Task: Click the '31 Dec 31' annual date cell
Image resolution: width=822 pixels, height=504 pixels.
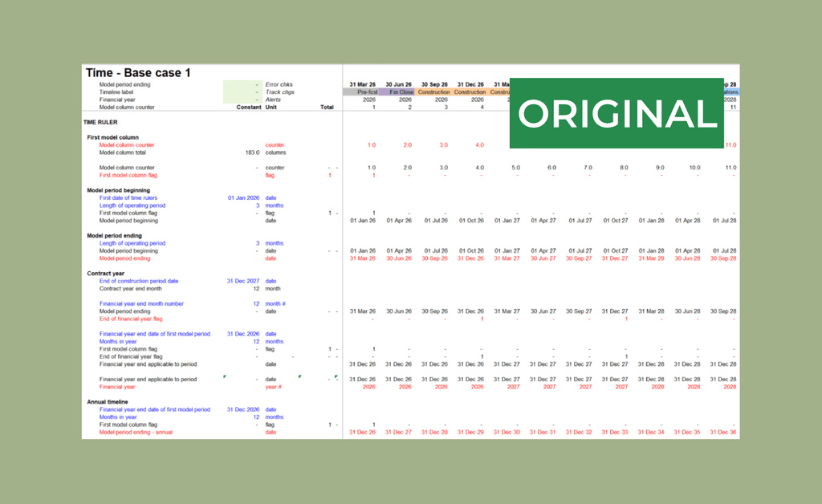Action: [x=543, y=433]
